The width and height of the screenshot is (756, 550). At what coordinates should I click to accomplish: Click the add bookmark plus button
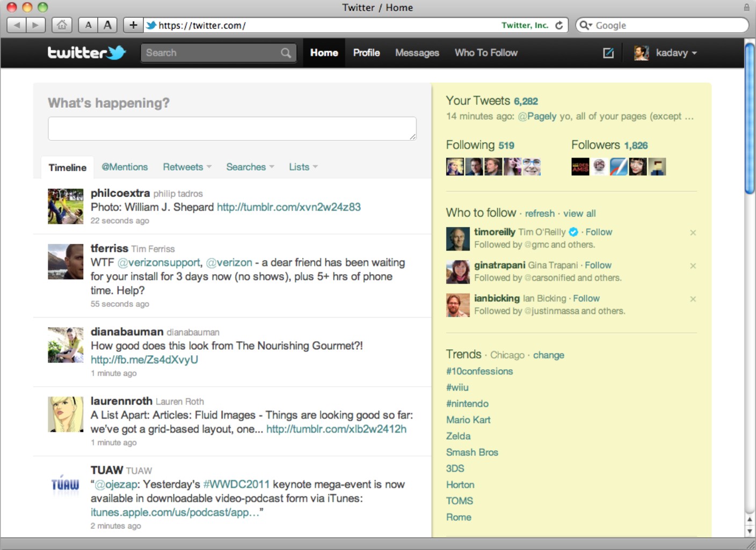[133, 25]
